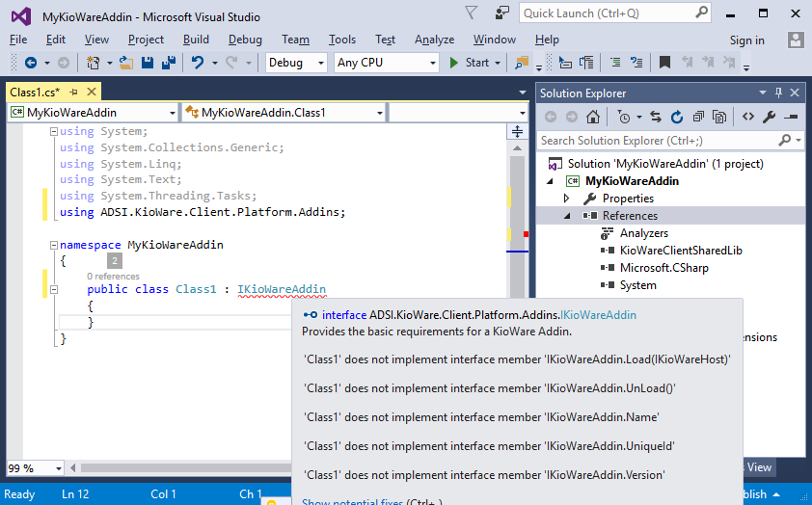Click the Home icon in Solution Explorer
812x505 pixels.
pos(593,117)
